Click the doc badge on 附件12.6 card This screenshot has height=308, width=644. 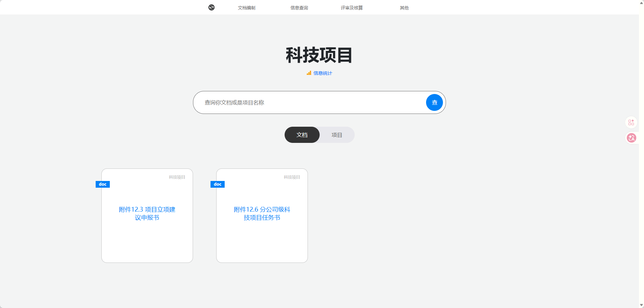(218, 184)
